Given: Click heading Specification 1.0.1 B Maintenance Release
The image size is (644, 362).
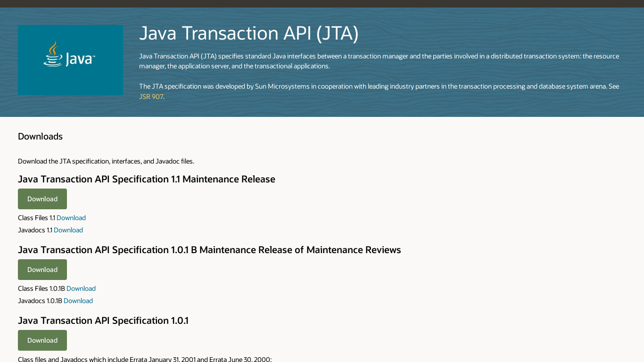Looking at the screenshot, I should (x=209, y=250).
